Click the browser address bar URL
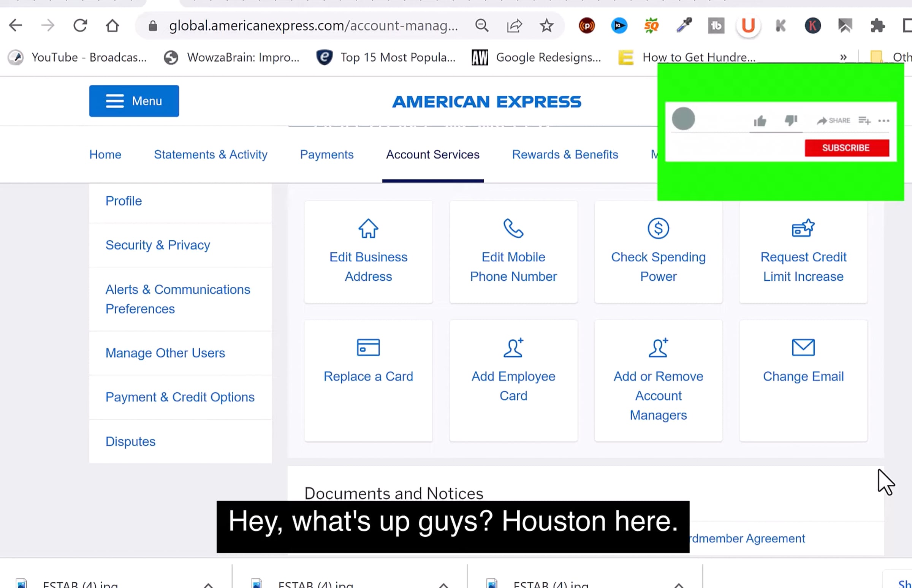This screenshot has width=912, height=588. pyautogui.click(x=313, y=26)
